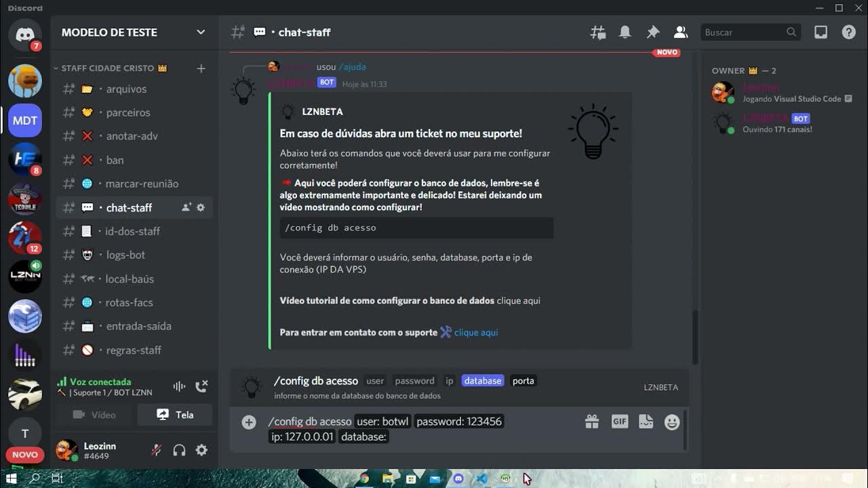This screenshot has width=868, height=488.
Task: Disconnect from voice channel
Action: click(201, 386)
